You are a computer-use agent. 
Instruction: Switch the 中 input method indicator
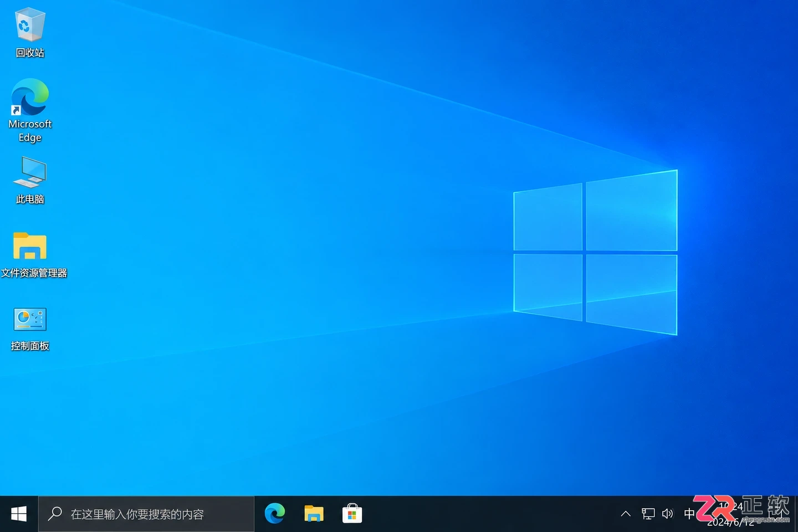[x=689, y=514]
